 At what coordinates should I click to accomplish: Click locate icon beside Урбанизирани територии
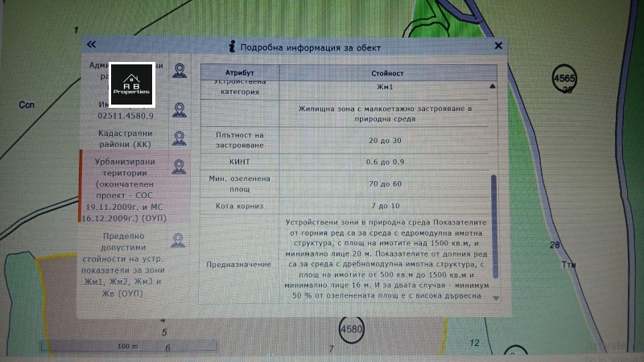point(179,166)
